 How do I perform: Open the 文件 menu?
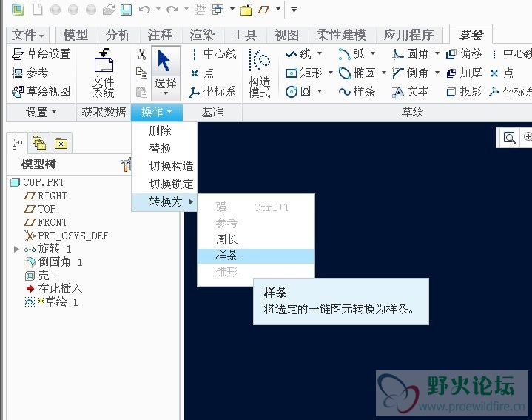point(28,35)
